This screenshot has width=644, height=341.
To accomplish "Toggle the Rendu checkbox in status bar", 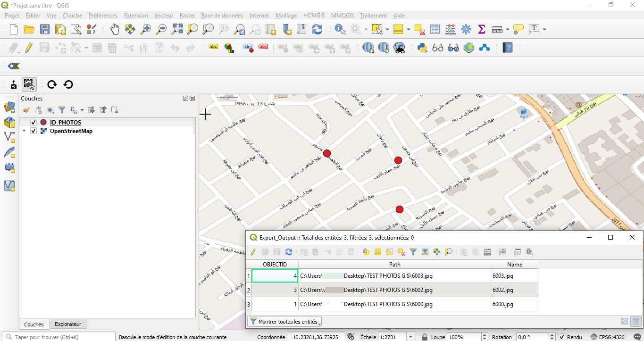I will point(562,337).
